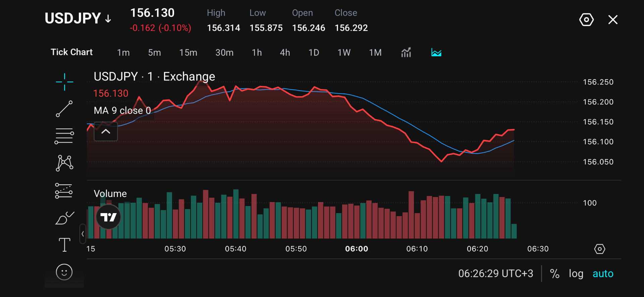The image size is (644, 297).
Task: Open the USDJPY symbol dropdown
Action: pyautogui.click(x=78, y=18)
